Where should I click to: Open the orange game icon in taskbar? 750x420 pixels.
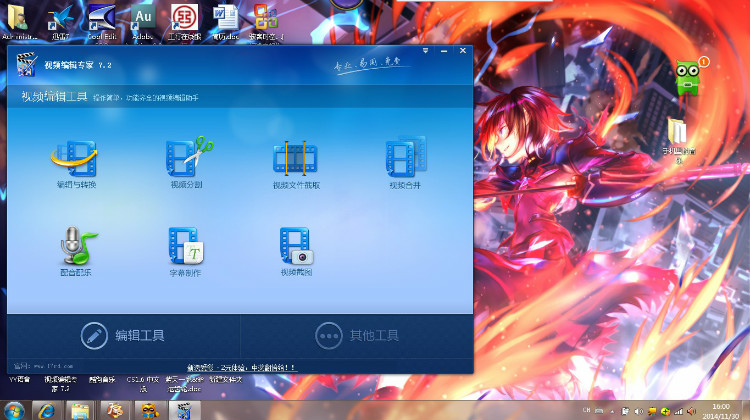[115, 410]
